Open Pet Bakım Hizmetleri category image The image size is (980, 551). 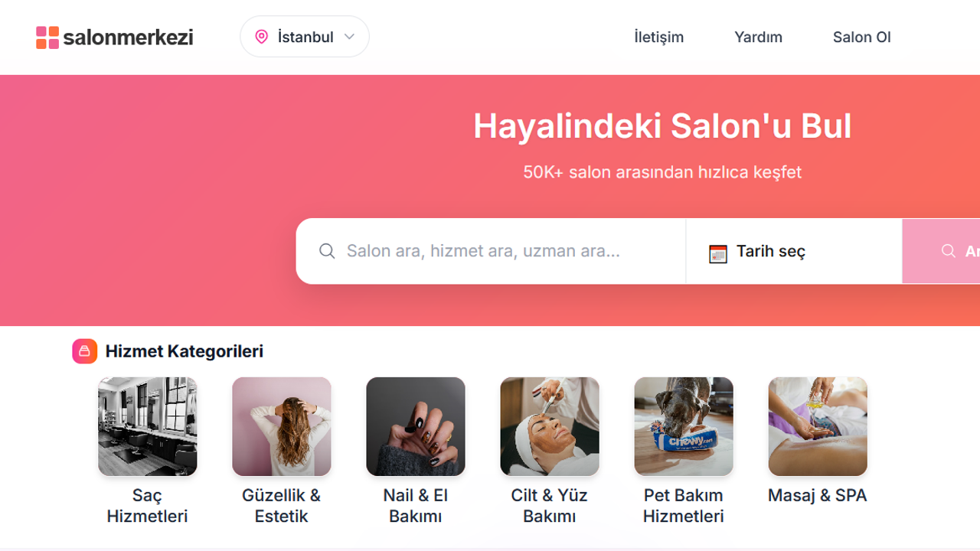684,426
